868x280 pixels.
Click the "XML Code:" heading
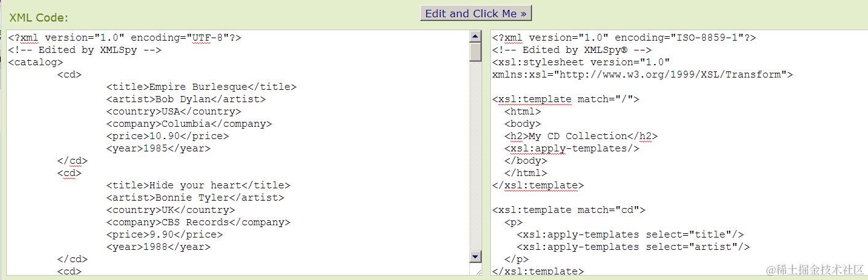(39, 17)
